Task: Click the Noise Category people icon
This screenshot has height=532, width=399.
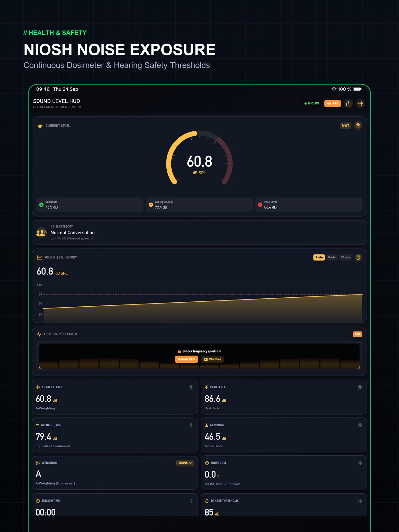Action: [41, 232]
